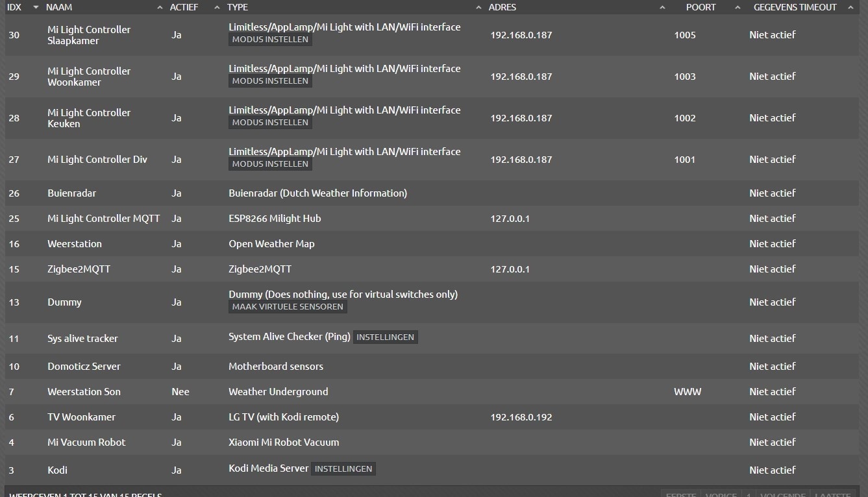Click the Weather Underground type text
The height and width of the screenshot is (497, 868).
tap(278, 392)
